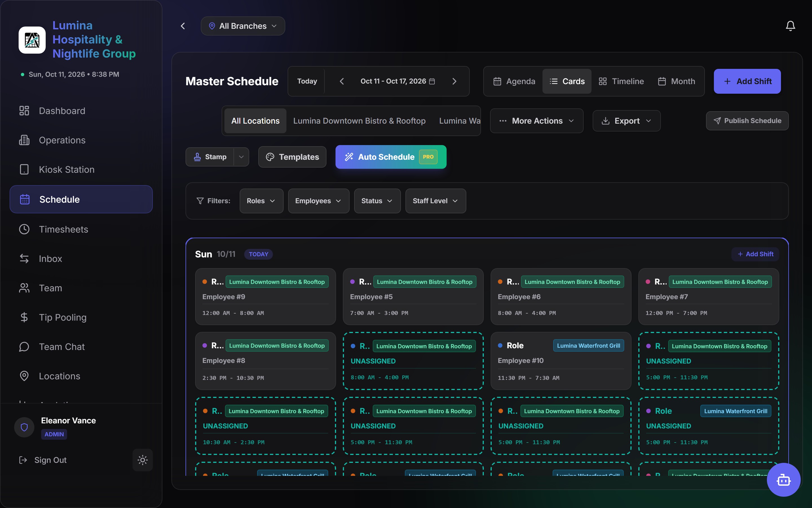Image resolution: width=812 pixels, height=508 pixels.
Task: Go to Inbox page
Action: point(81,259)
